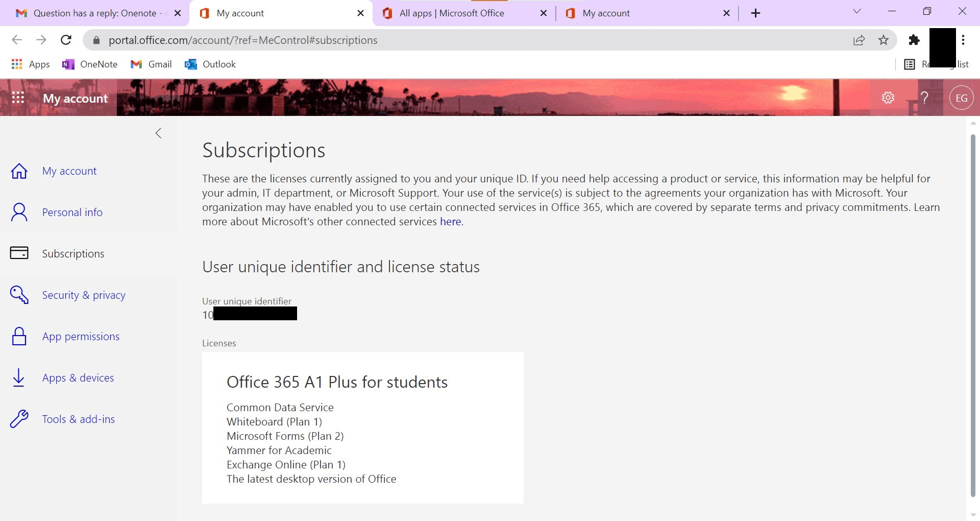Reload the current page
The height and width of the screenshot is (521, 980).
tap(66, 40)
